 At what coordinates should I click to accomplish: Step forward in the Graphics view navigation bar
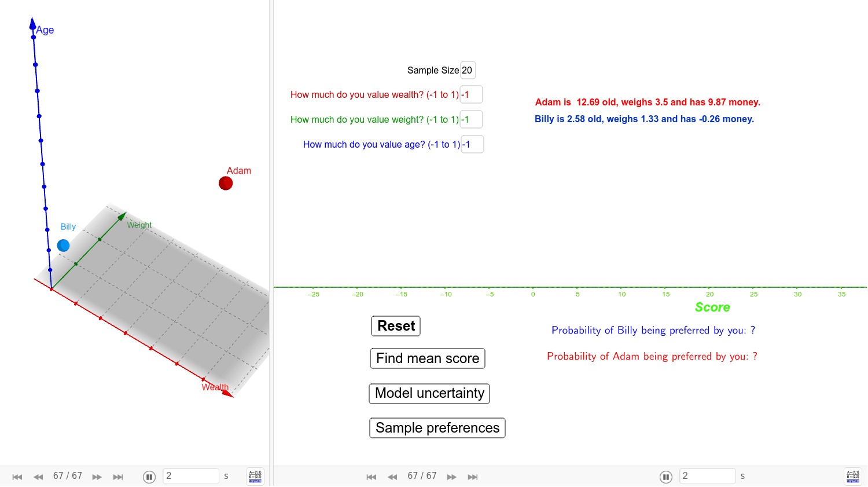(452, 477)
